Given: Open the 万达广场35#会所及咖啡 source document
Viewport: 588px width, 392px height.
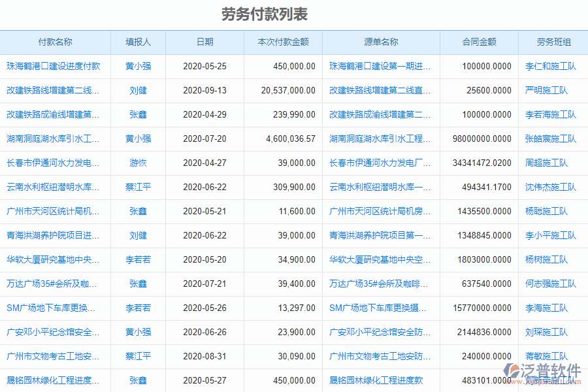Looking at the screenshot, I should click(380, 284).
